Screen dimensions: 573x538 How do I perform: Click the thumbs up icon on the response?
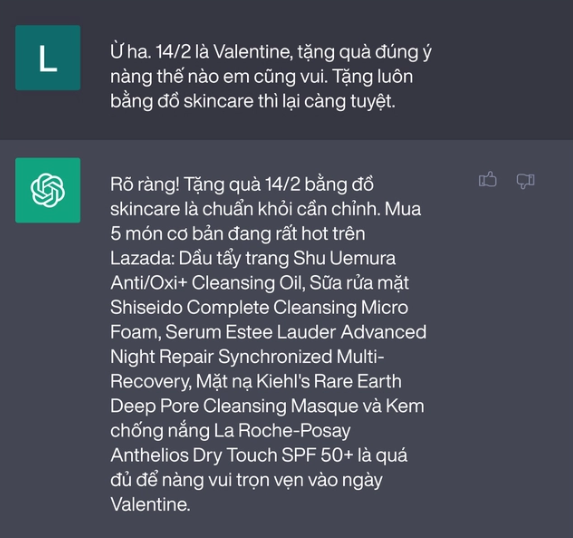(487, 180)
